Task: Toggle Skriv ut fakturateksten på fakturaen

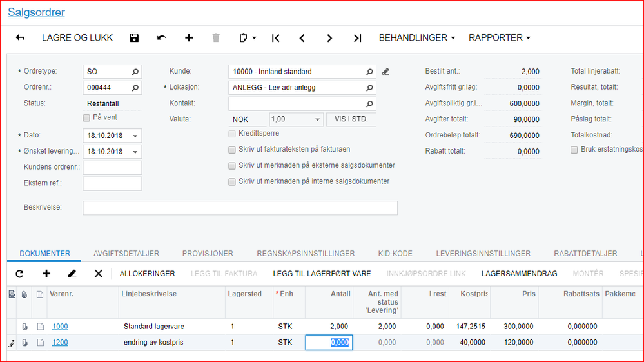Action: click(x=232, y=150)
